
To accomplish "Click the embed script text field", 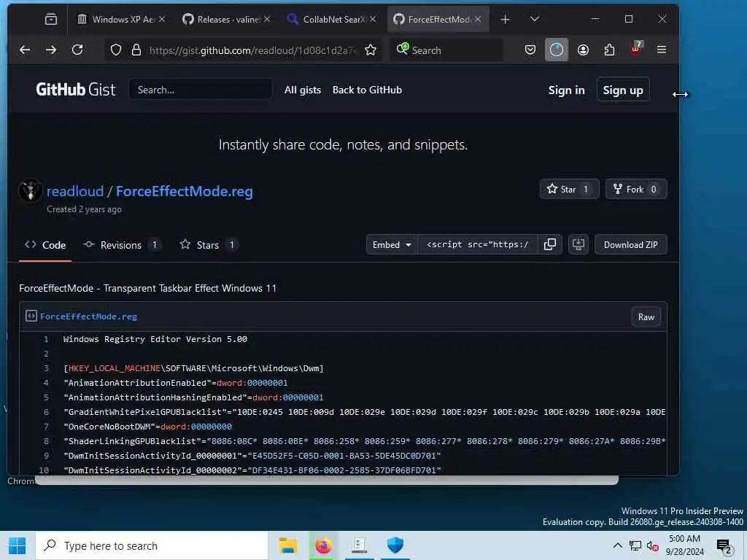I will click(478, 244).
